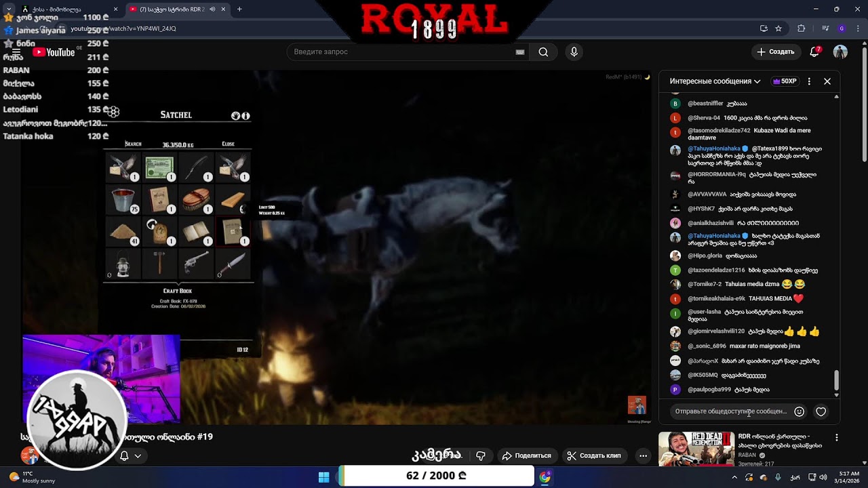Mute the YouTube tab speaker icon

(212, 9)
